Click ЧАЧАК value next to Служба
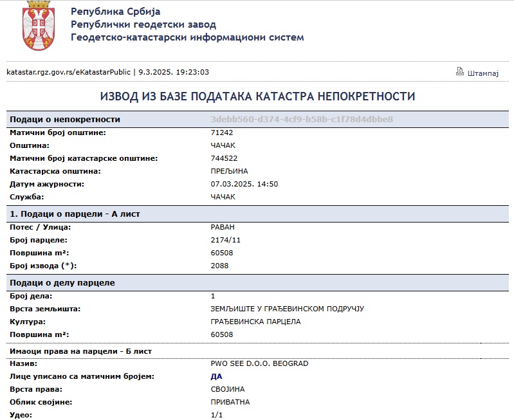 (x=223, y=197)
